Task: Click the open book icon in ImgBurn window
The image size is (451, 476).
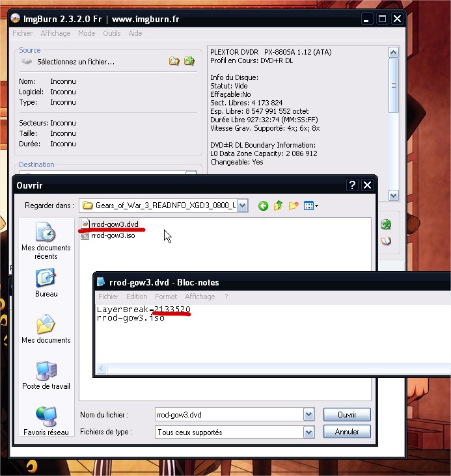Action: pos(386,241)
